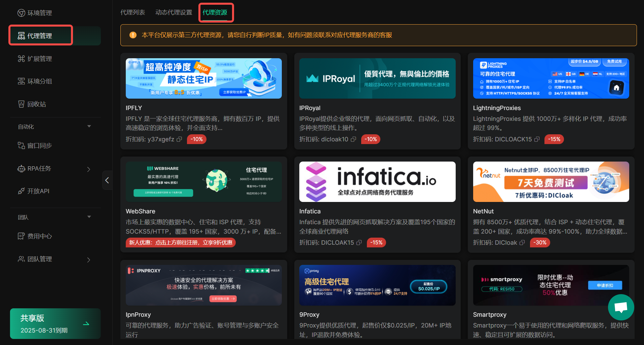Image resolution: width=644 pixels, height=345 pixels.
Task: Open the IPRoyal banner image
Action: pos(377,78)
